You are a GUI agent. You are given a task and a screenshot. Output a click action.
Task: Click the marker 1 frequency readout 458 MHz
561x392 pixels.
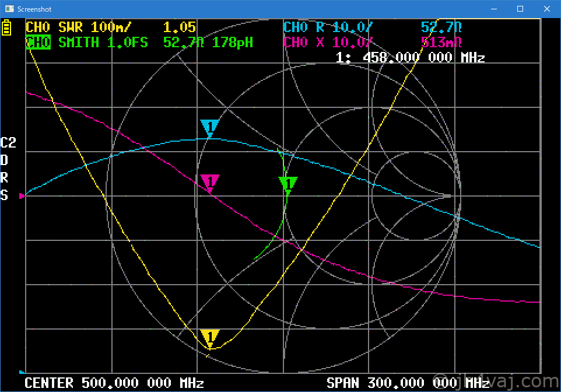coord(411,57)
